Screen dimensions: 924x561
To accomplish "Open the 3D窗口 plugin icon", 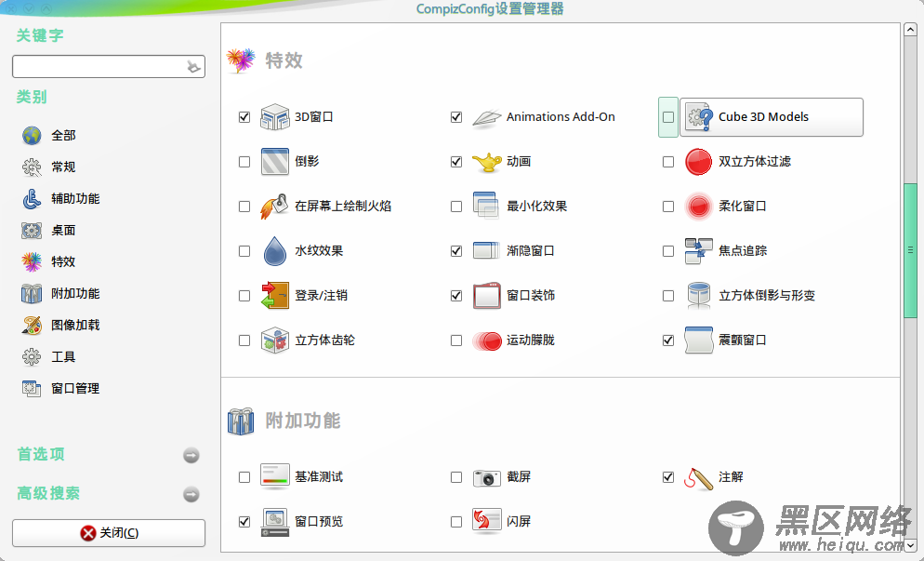I will tap(274, 117).
